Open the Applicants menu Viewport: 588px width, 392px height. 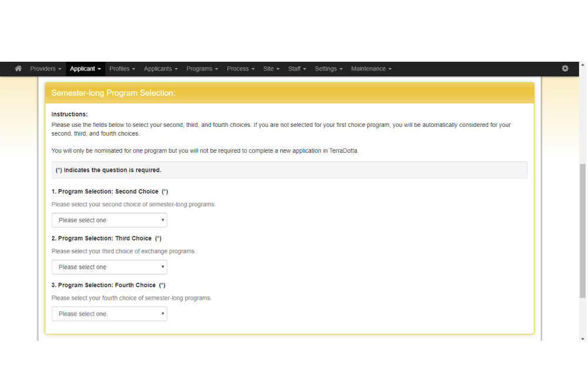click(x=161, y=69)
